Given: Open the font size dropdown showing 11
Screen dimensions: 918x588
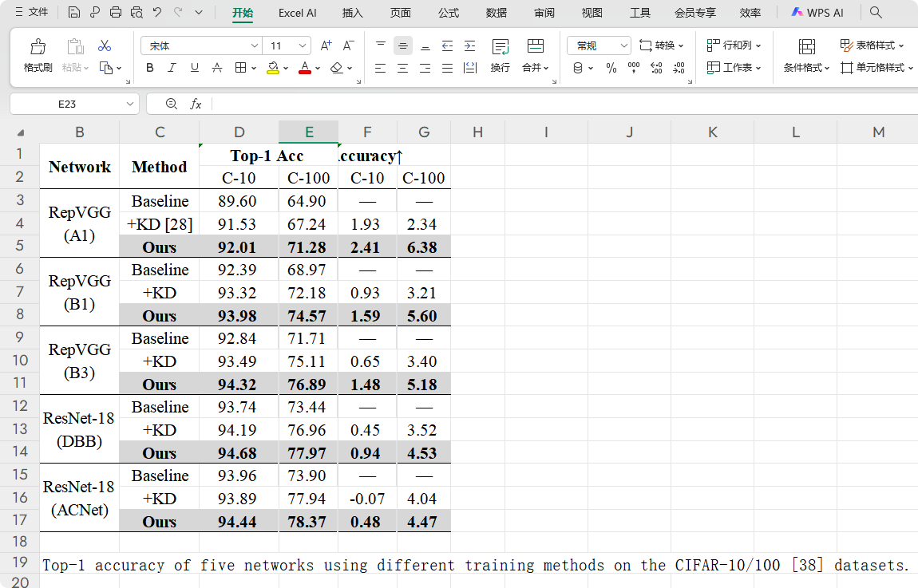Looking at the screenshot, I should (302, 45).
